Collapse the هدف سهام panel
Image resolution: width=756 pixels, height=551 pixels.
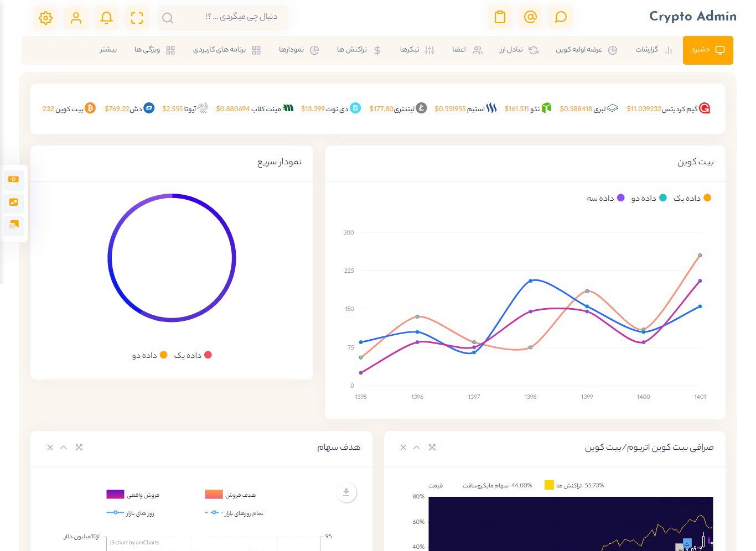point(64,448)
